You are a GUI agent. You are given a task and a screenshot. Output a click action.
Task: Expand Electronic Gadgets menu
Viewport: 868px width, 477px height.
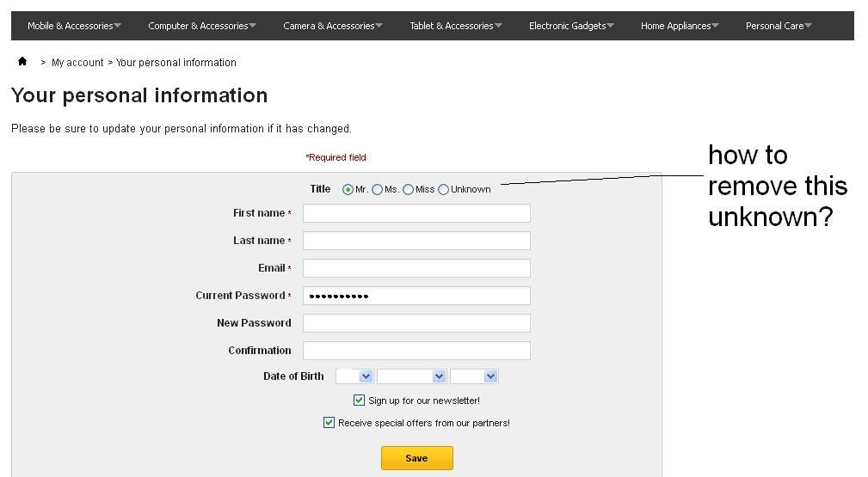[571, 26]
